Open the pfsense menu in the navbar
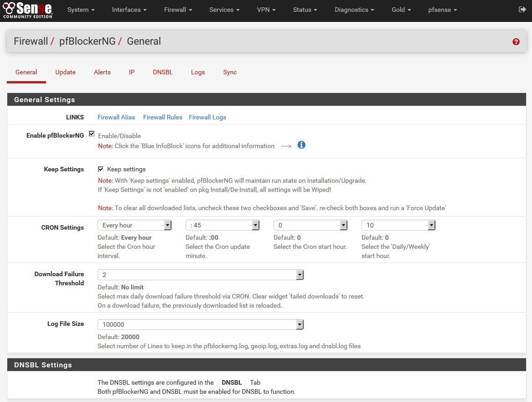 [x=443, y=10]
